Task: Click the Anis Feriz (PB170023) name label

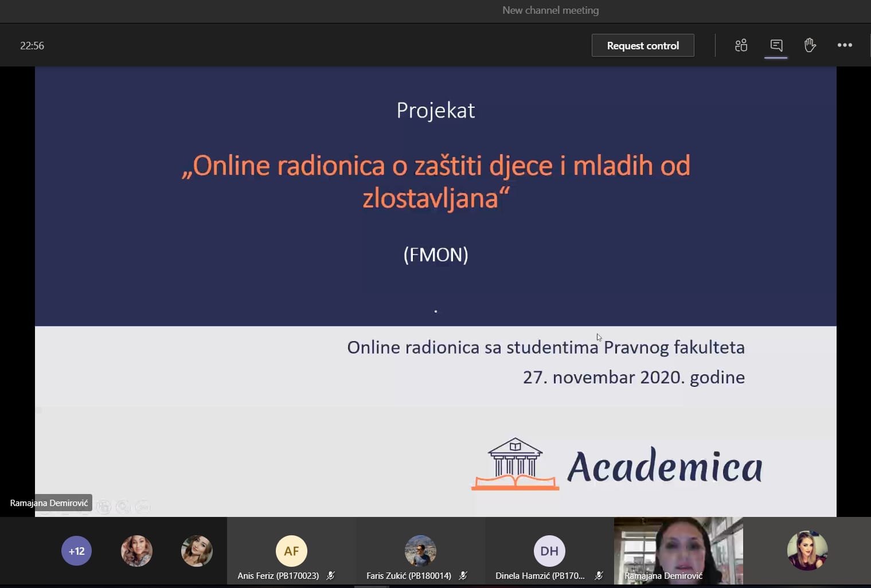Action: point(278,575)
